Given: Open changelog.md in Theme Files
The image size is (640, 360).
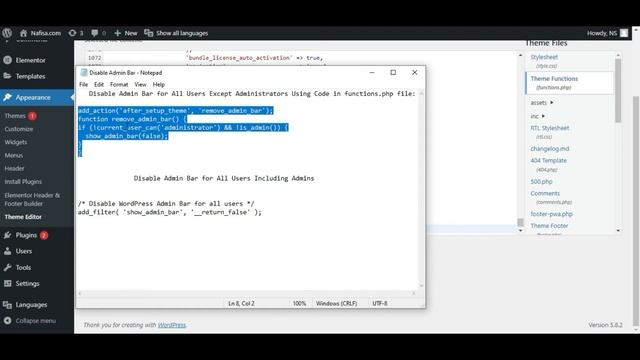Looking at the screenshot, I should [x=550, y=149].
